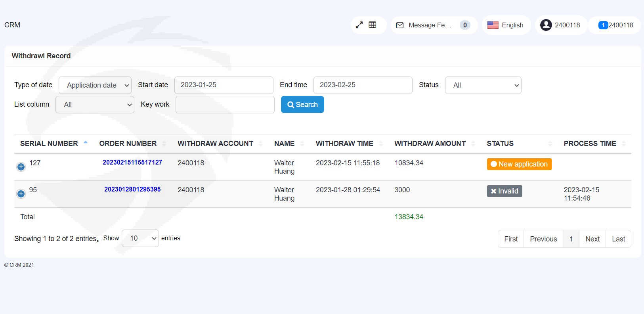Open the Type of date dropdown

tap(95, 85)
